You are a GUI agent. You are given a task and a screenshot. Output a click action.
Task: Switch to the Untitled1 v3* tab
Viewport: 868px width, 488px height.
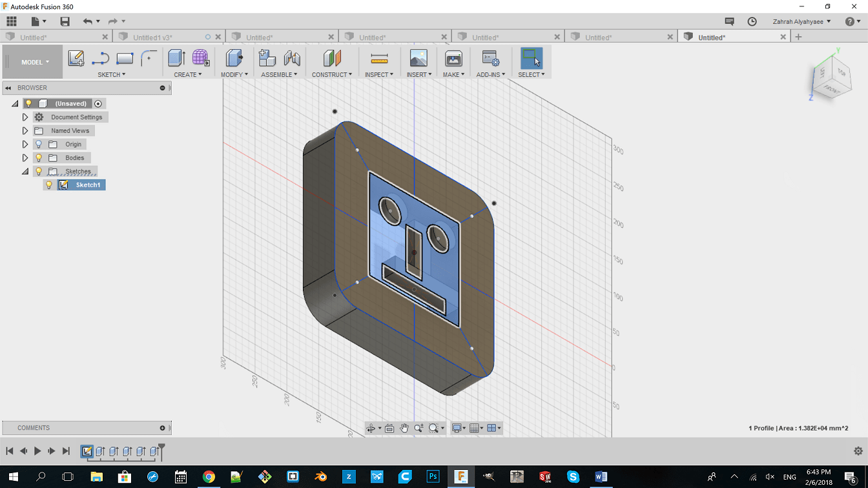tap(153, 37)
